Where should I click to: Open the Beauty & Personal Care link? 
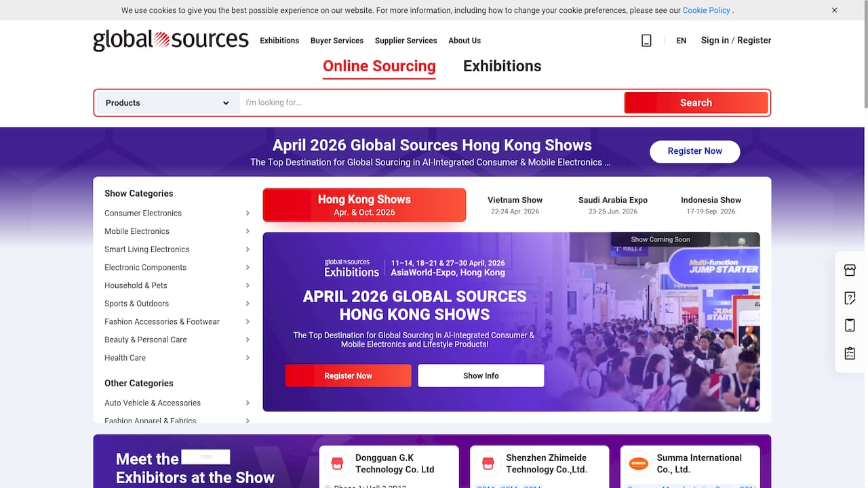click(x=146, y=340)
